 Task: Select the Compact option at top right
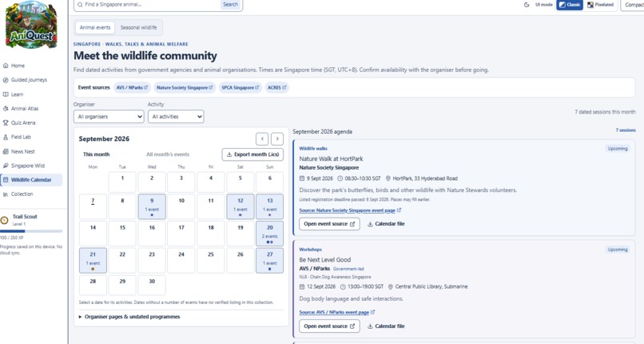pyautogui.click(x=633, y=5)
